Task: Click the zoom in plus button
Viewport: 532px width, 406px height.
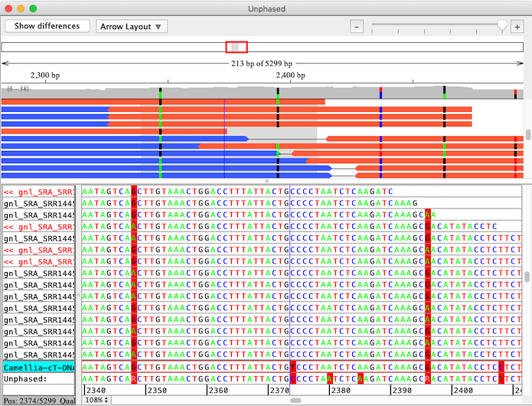Action: coord(517,26)
